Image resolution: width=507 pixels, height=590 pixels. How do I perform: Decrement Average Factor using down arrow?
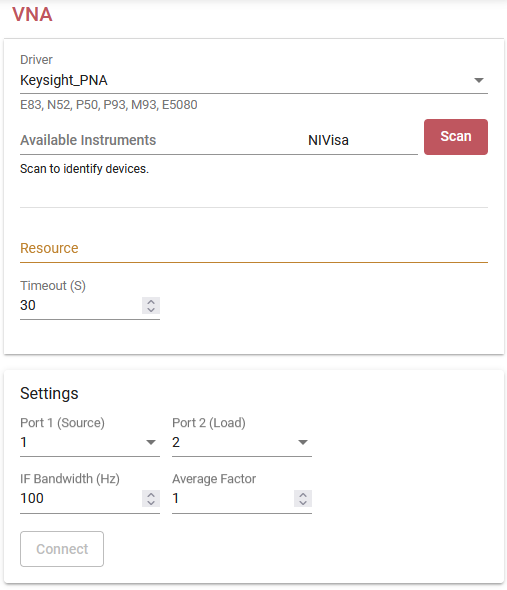click(303, 503)
